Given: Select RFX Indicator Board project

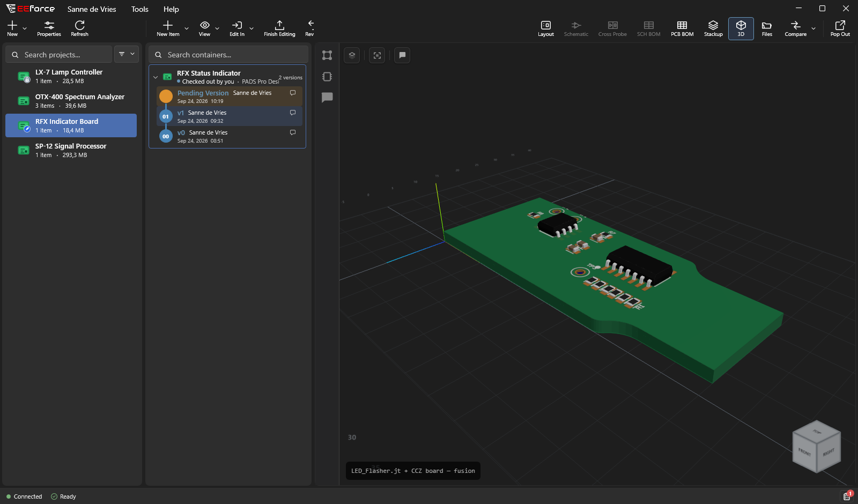Looking at the screenshot, I should click(x=71, y=125).
